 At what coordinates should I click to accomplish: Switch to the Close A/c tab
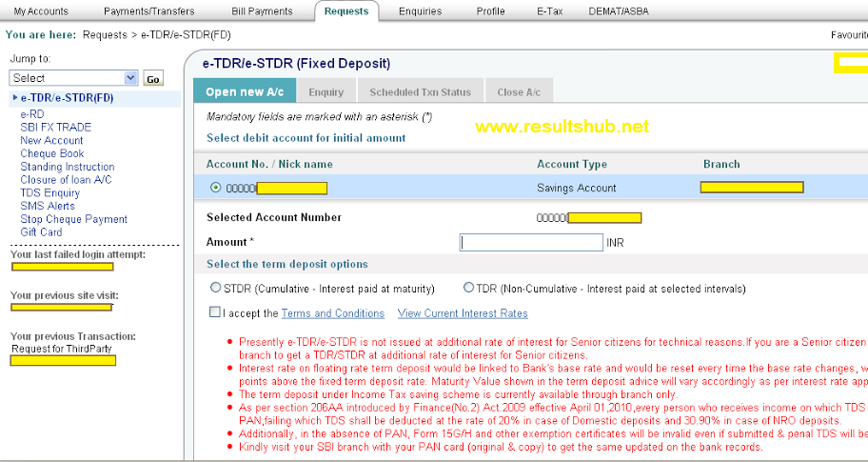tap(519, 92)
